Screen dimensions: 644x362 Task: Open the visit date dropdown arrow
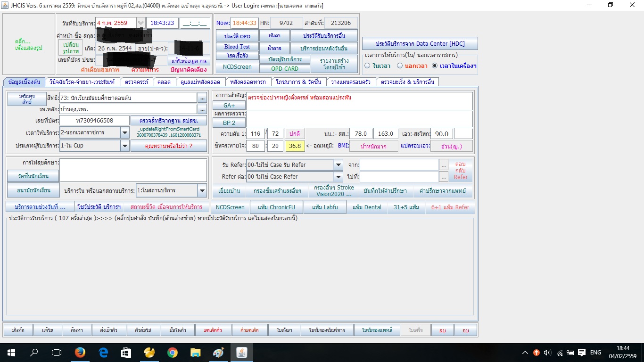click(140, 22)
